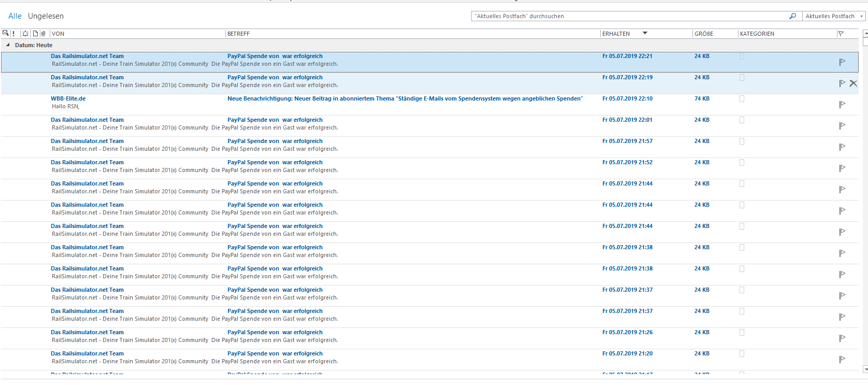Sort by importance exclamation column
The image size is (868, 385).
13,34
